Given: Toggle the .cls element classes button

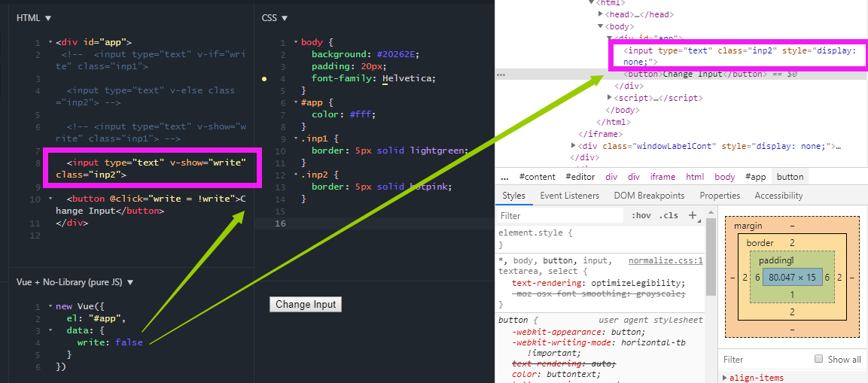Looking at the screenshot, I should tap(669, 216).
